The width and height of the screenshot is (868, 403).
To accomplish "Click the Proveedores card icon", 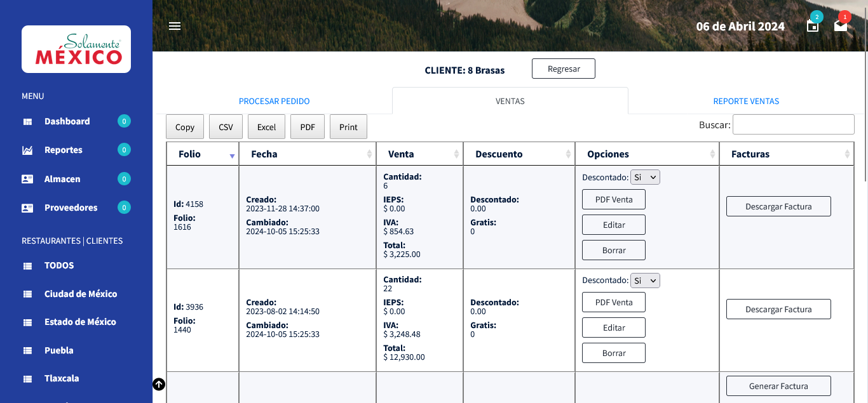I will [x=27, y=208].
